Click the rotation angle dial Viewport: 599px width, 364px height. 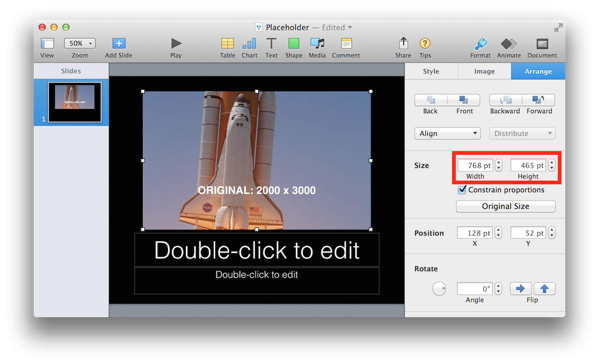(x=439, y=289)
